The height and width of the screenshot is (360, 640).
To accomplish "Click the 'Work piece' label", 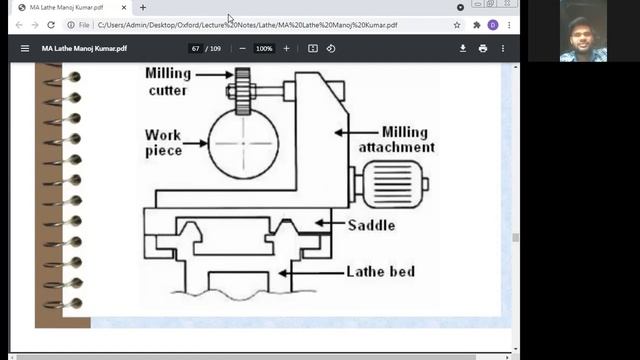I will tap(163, 143).
